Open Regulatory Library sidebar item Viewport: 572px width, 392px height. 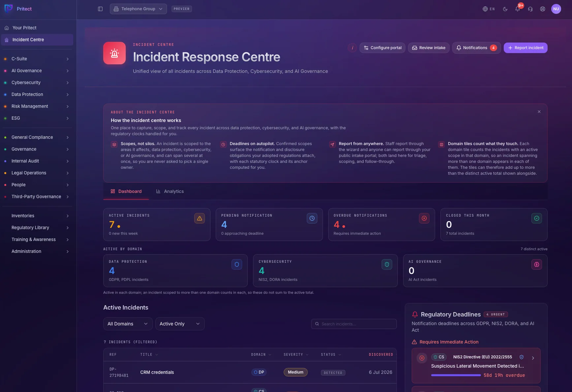37,227
